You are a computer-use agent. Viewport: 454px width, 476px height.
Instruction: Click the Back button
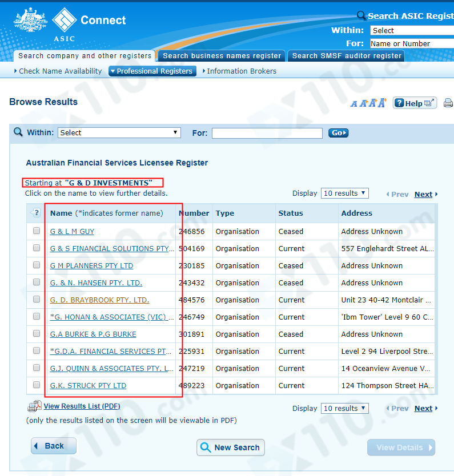click(x=54, y=446)
